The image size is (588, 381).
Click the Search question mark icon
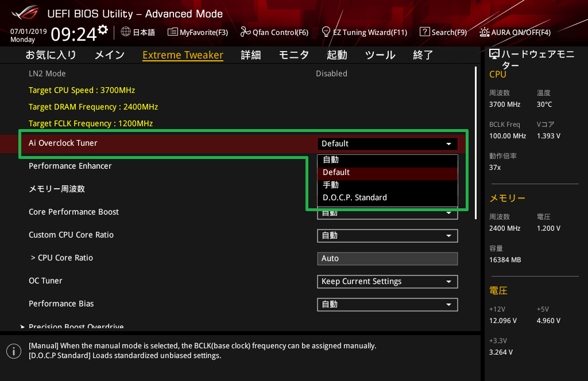pos(424,32)
